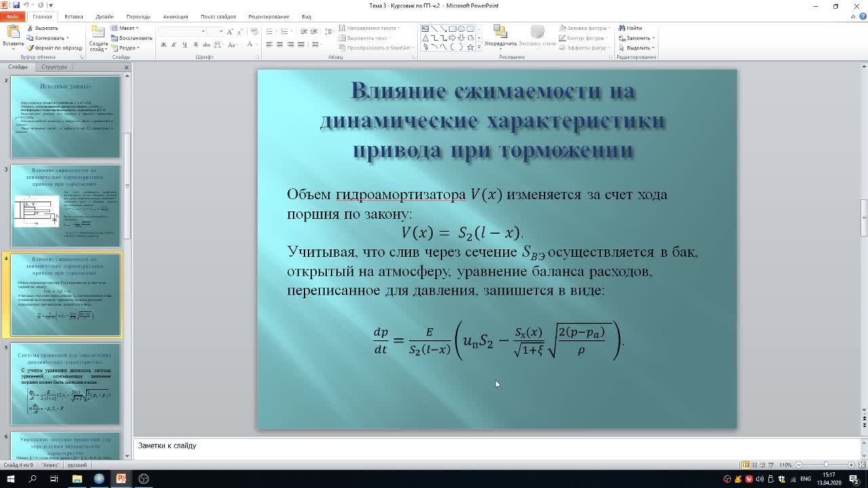Image resolution: width=868 pixels, height=488 pixels.
Task: Click the Format Painter (Формат по образцу) brush
Action: click(54, 48)
